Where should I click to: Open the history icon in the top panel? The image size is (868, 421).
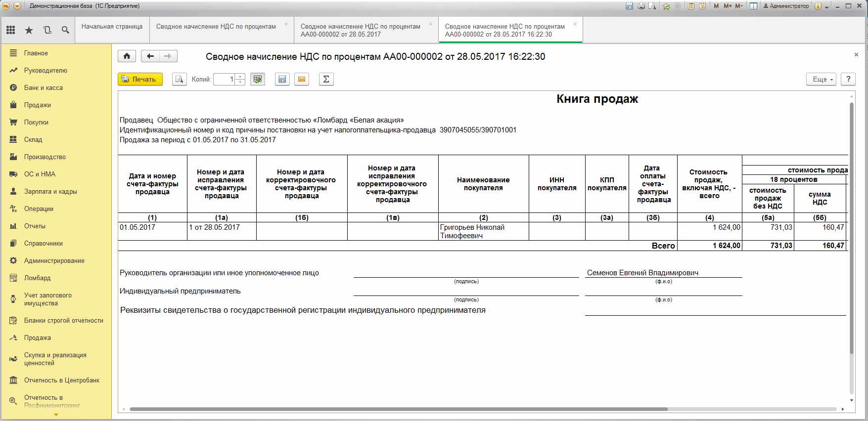[x=47, y=30]
